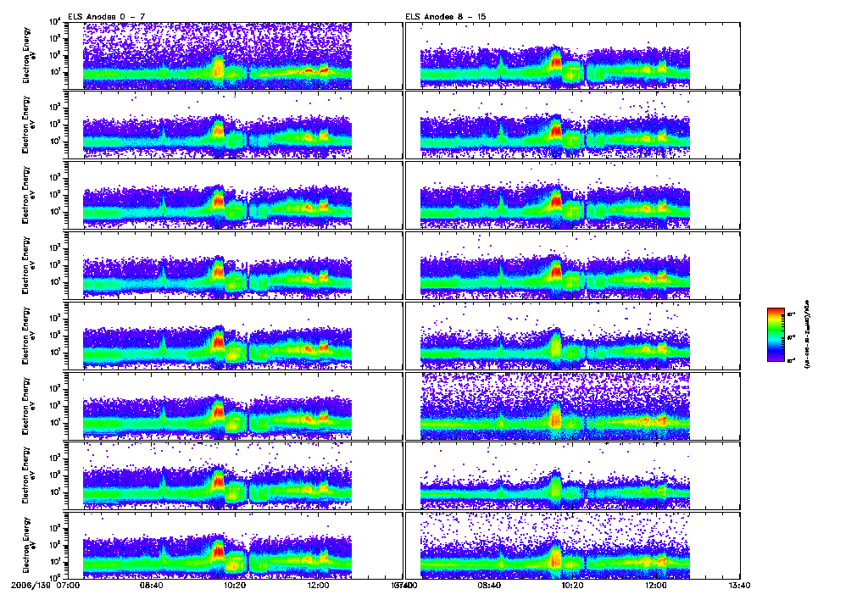Select the bottom spectrogram panel under Anodes 8 - 15
This screenshot has width=868, height=600.
[x=572, y=546]
